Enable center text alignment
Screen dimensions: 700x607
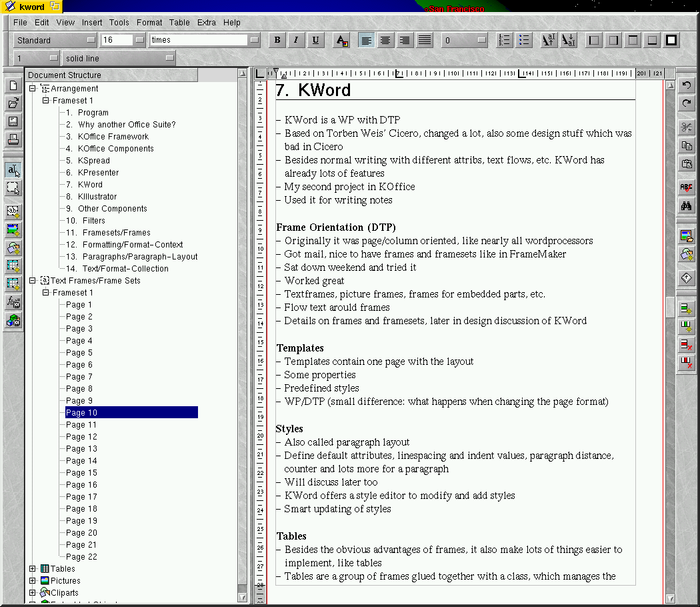tap(385, 40)
